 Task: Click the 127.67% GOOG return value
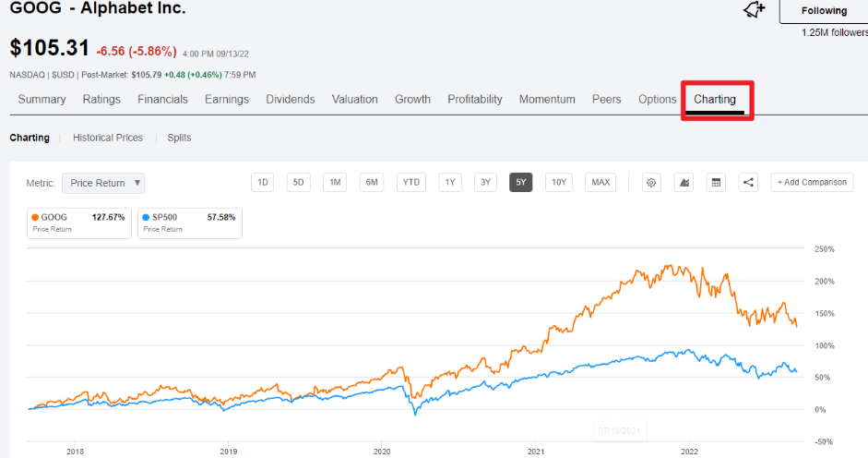click(x=109, y=217)
